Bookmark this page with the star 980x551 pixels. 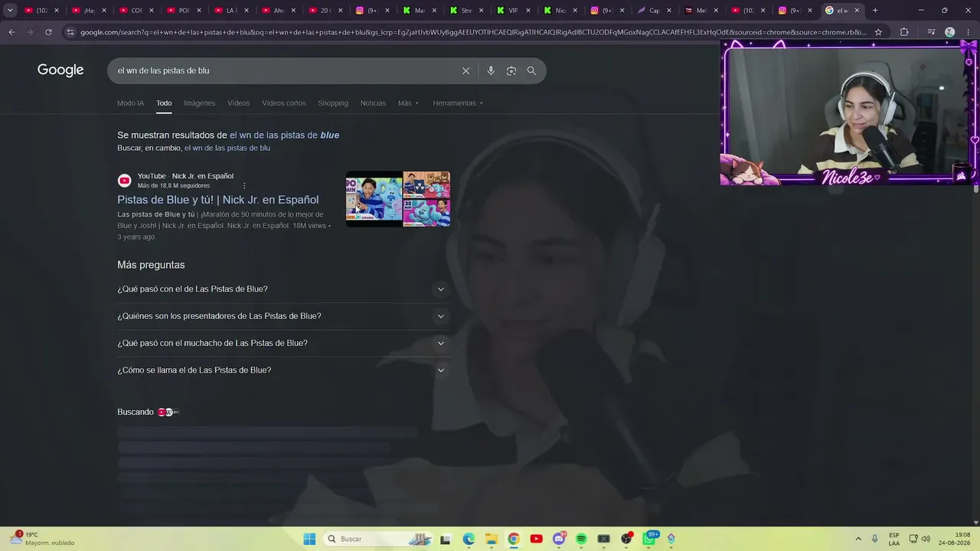(x=878, y=32)
